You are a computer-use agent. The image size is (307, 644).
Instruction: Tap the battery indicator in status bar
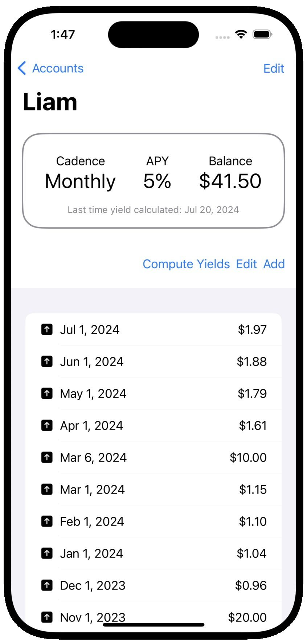point(262,35)
